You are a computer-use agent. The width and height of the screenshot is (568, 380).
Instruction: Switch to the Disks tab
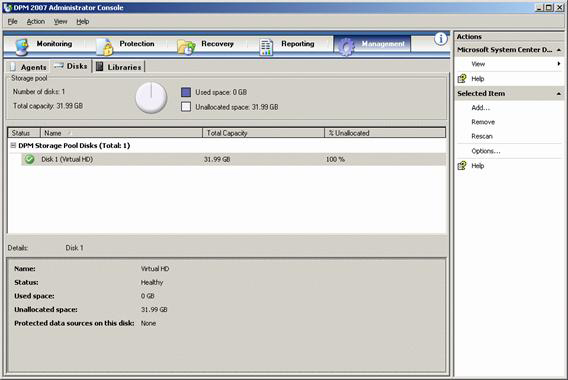tap(71, 66)
